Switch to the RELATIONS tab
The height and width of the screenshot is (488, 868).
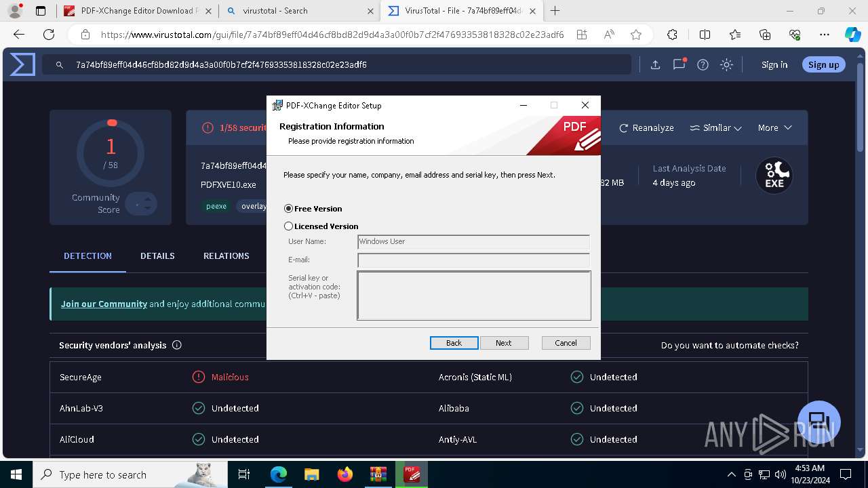pos(226,256)
